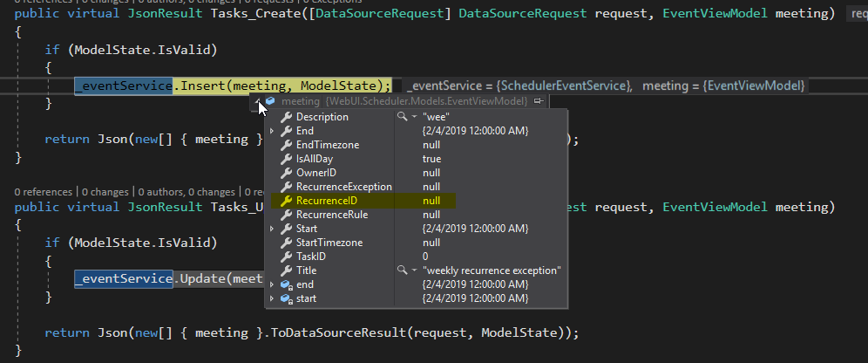Click the meeting object cube icon

tap(271, 101)
